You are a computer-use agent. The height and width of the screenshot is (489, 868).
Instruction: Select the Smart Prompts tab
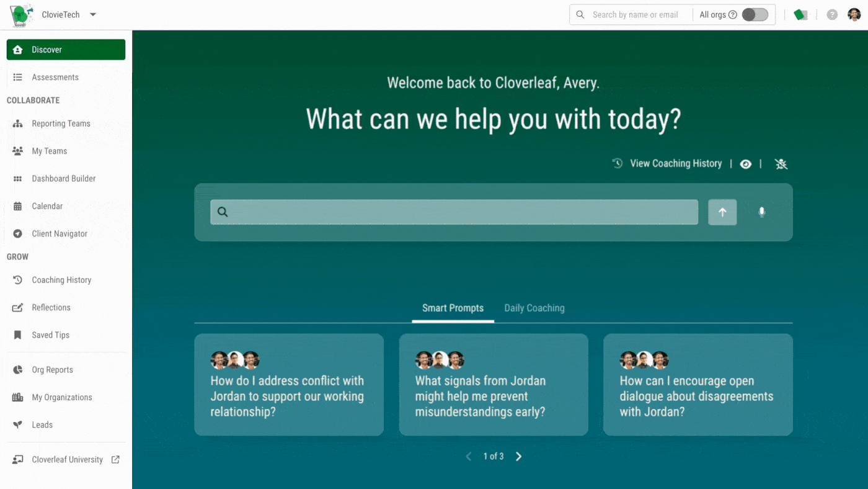coord(453,308)
